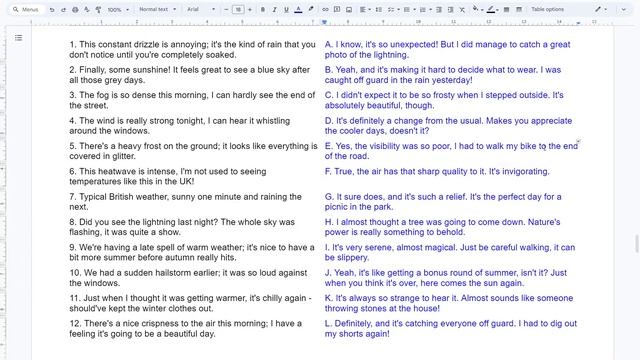The image size is (640, 360).
Task: Toggle underline formatting
Action: [x=286, y=9]
